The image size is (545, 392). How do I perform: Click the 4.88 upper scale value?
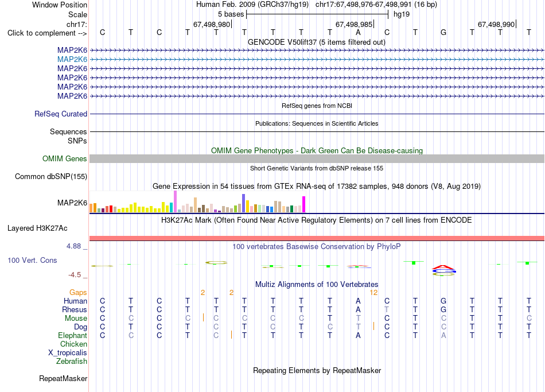pos(73,246)
